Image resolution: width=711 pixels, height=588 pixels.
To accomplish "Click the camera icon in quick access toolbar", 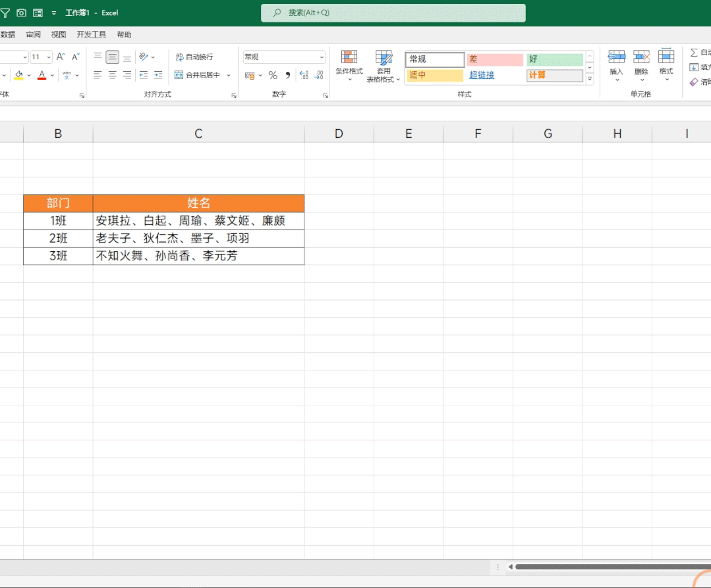I will (x=21, y=13).
